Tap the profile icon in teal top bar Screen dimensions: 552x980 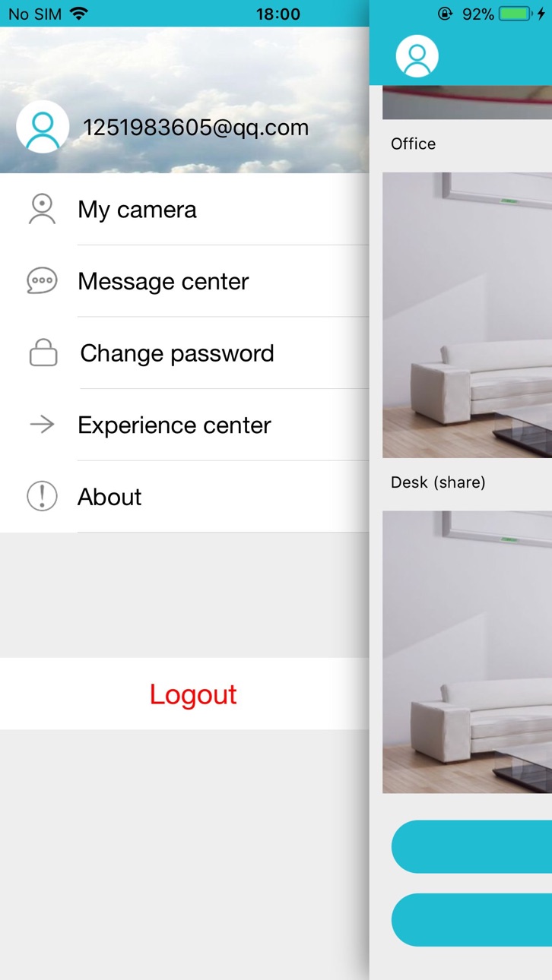point(417,56)
